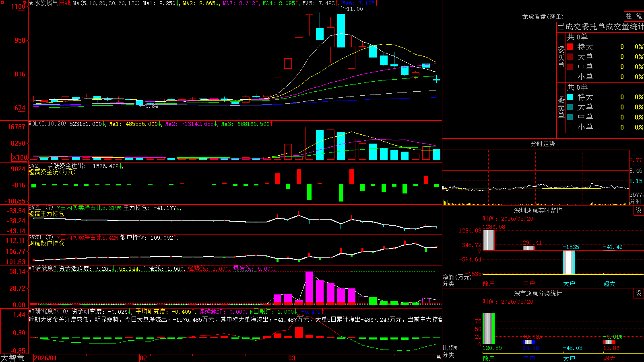Click the 大智慧 logo at the bottom-left
Viewport: 644px width, 362px height.
12,358
